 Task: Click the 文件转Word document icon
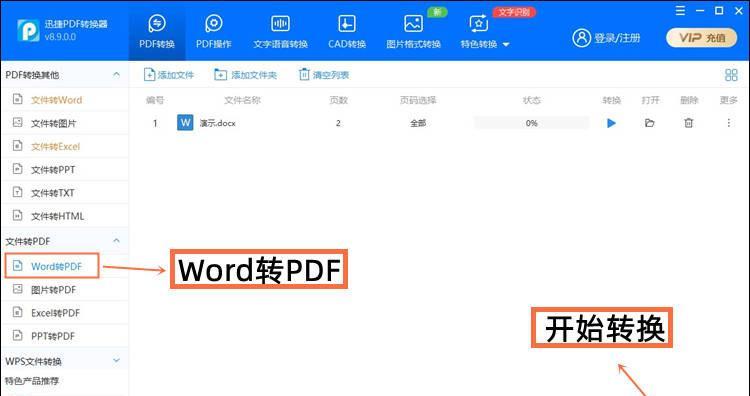tap(18, 99)
